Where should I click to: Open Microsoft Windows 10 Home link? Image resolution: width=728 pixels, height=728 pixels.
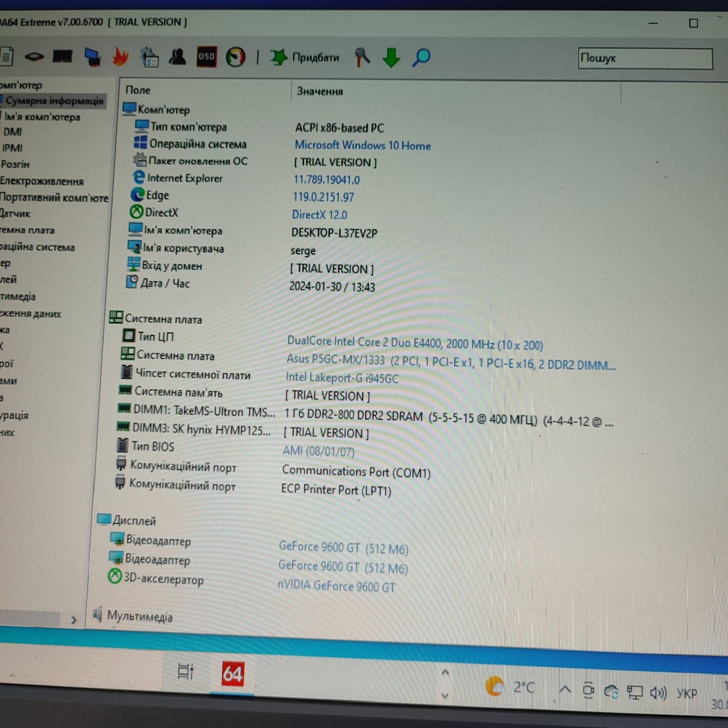click(363, 145)
